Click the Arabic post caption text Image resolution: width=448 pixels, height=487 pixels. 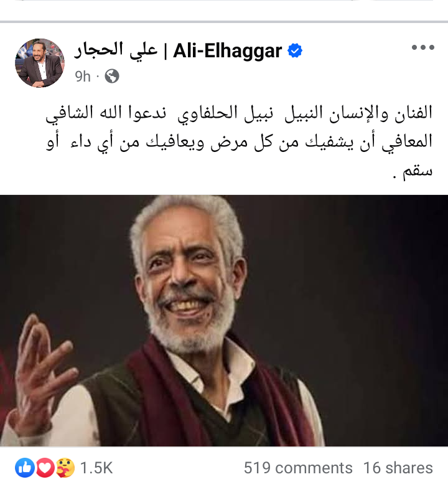coord(239,141)
